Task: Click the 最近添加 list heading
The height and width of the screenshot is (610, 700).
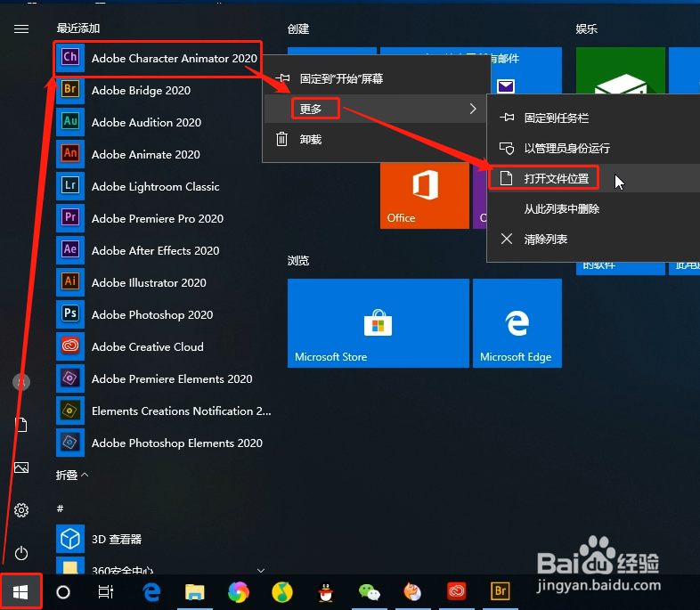Action: [x=78, y=28]
